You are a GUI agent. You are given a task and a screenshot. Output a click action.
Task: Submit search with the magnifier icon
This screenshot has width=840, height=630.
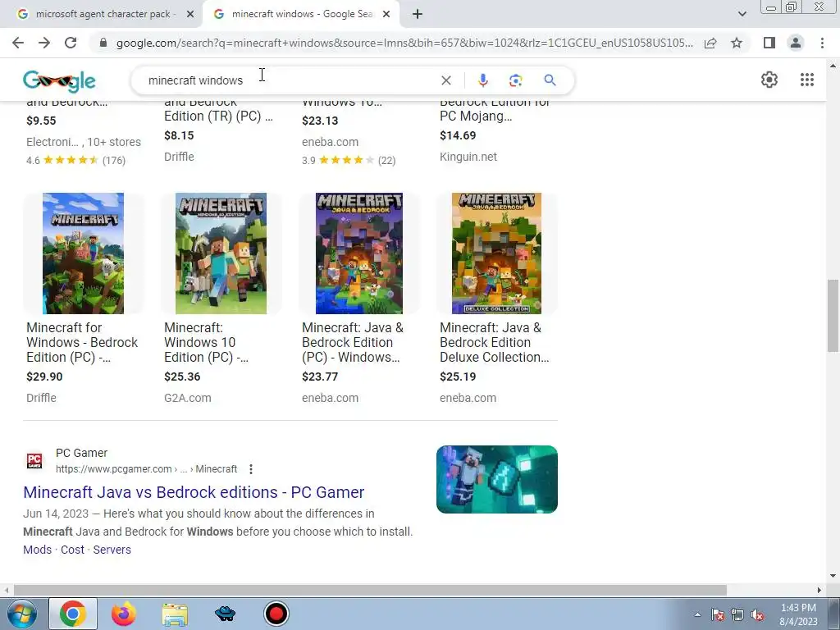(550, 80)
